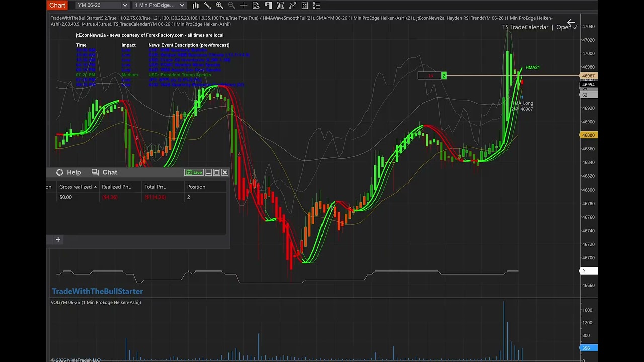
Task: Click the 46967 price marker on axis
Action: point(588,76)
